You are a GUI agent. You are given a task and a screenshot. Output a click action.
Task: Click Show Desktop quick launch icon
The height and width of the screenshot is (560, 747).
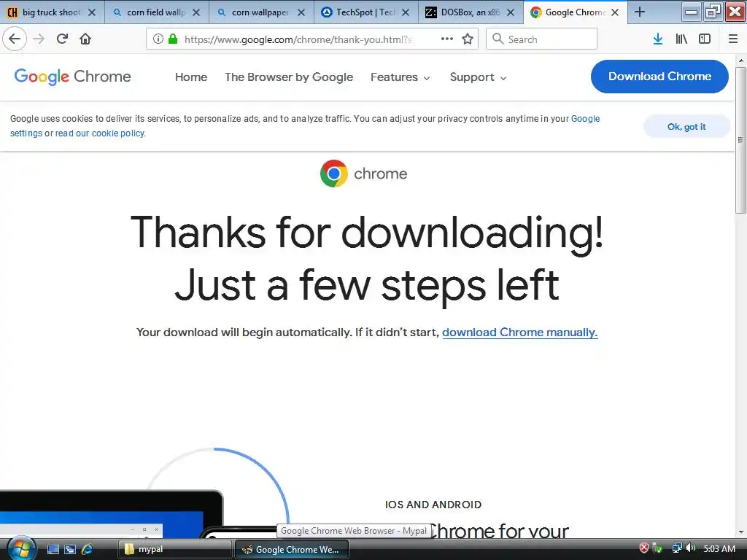point(53,549)
